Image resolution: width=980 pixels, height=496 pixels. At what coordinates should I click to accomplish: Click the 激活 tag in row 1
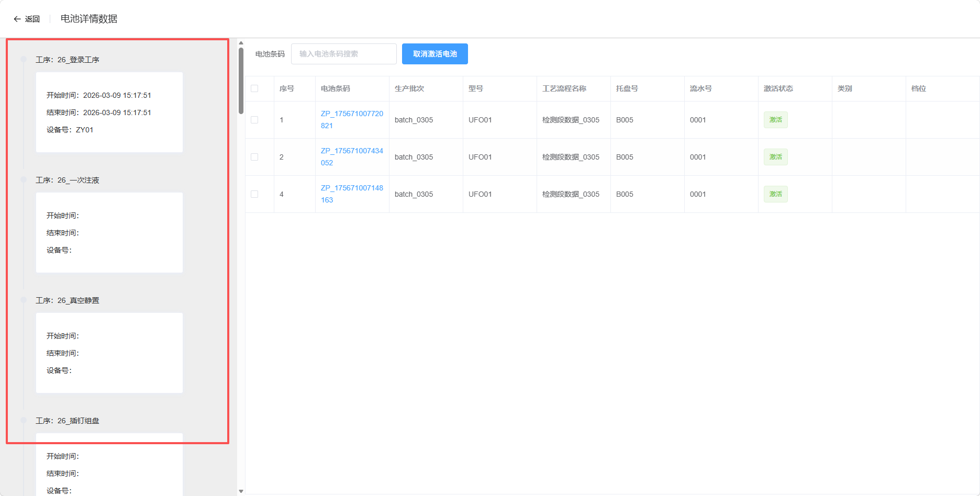tap(776, 120)
